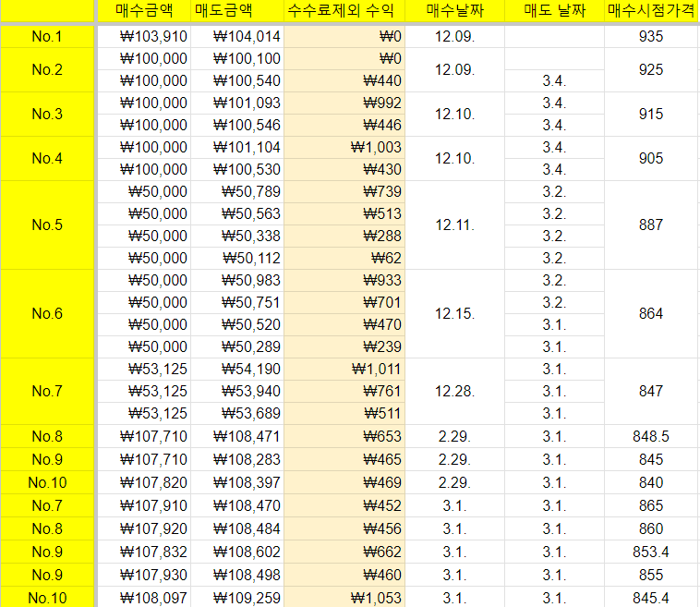This screenshot has width=700, height=607.
Task: Click the buy price 915
Action: tap(651, 114)
